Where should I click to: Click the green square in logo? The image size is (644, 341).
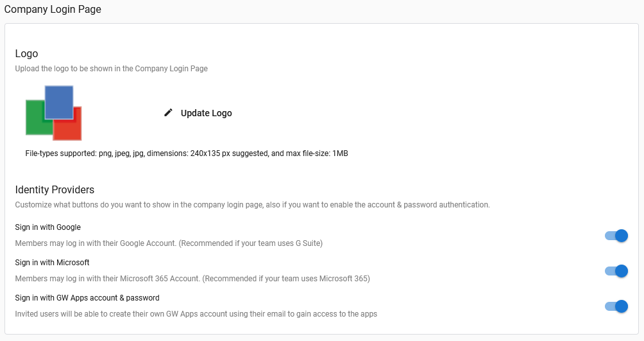click(35, 118)
